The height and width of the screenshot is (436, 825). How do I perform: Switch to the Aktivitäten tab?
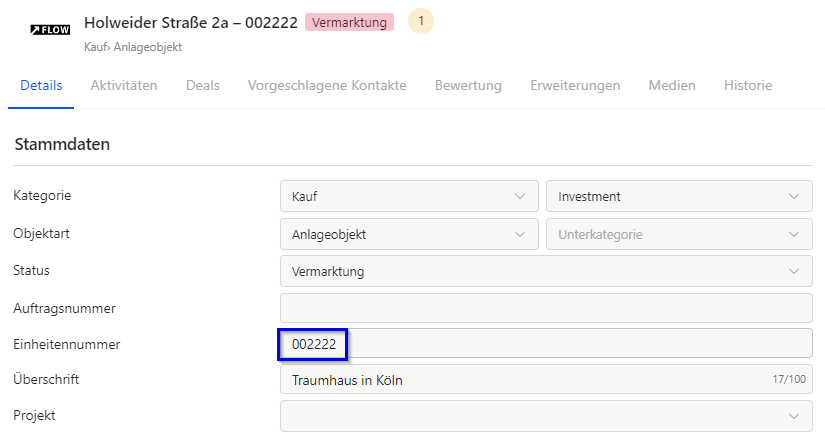124,86
